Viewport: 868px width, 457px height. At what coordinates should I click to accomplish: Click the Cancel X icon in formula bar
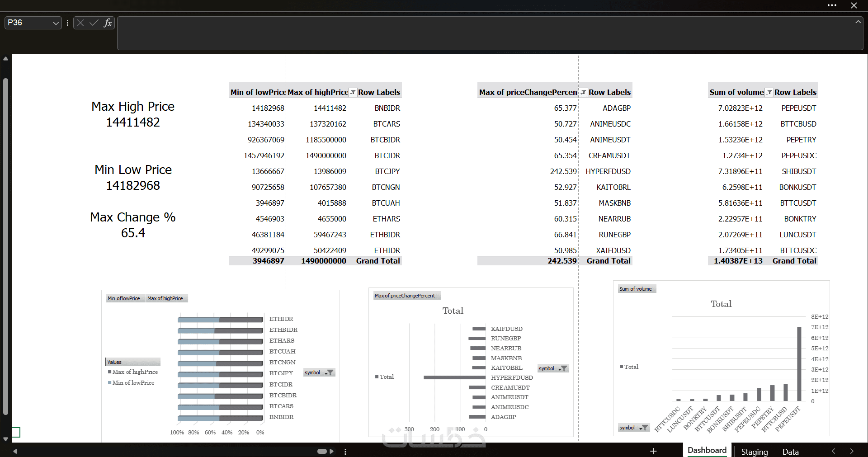tap(80, 23)
